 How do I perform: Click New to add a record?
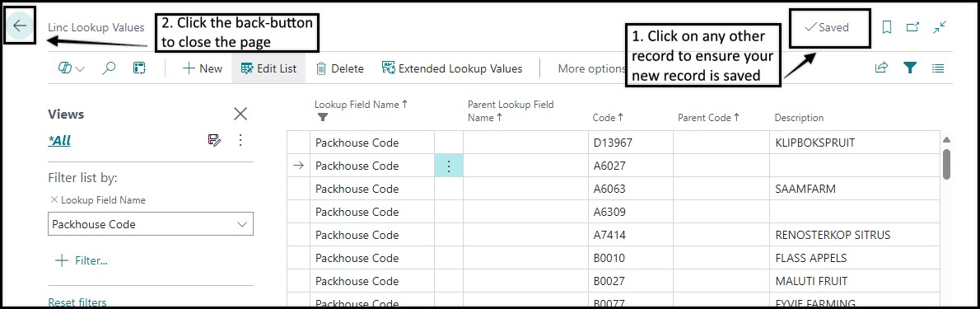(203, 68)
